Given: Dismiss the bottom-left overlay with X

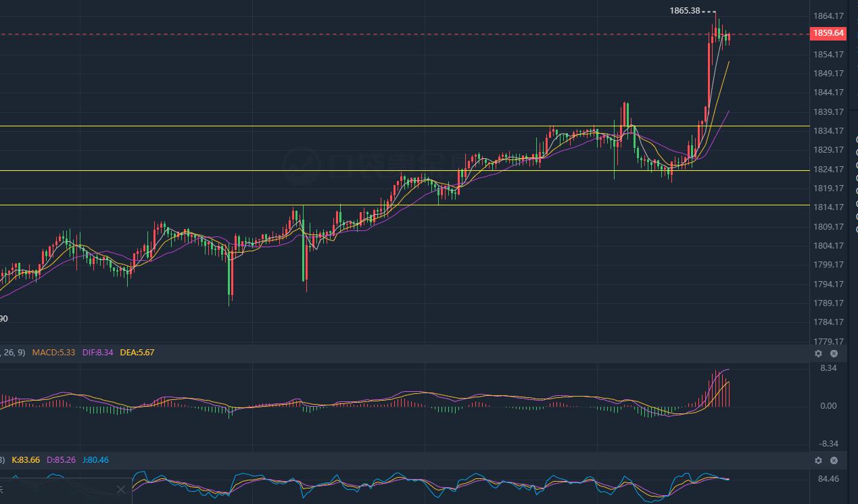Looking at the screenshot, I should [x=121, y=490].
